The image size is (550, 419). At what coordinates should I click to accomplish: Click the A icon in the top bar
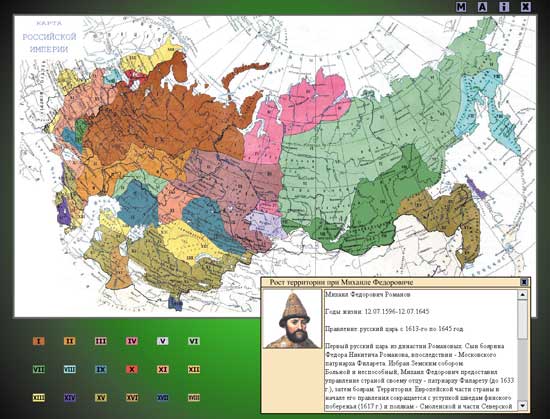click(x=483, y=7)
